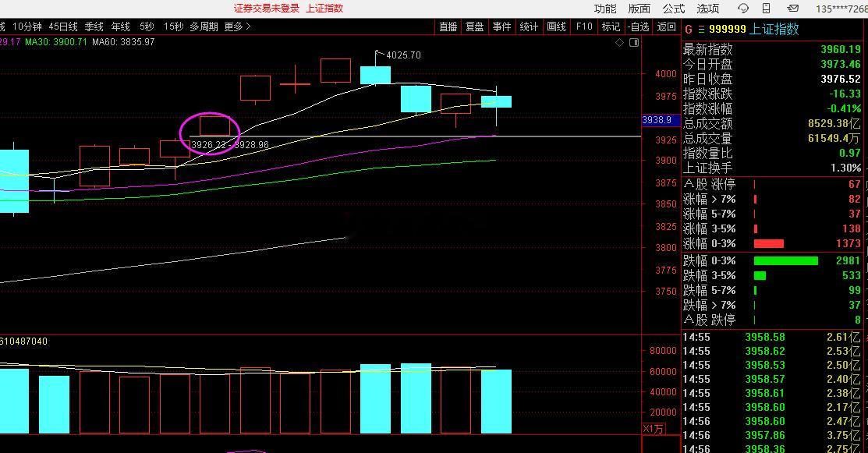Click the account number 135****7268
Viewport: 868px width, 453px height.
(841, 9)
